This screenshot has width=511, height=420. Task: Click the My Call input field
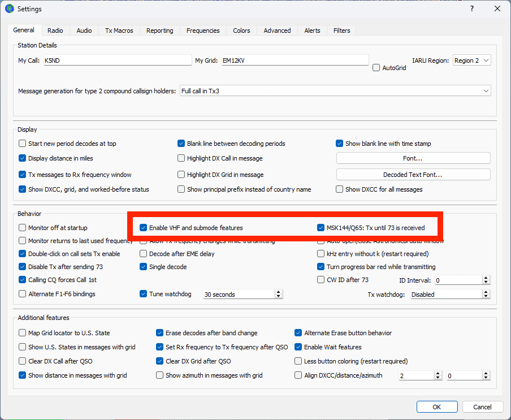[117, 60]
